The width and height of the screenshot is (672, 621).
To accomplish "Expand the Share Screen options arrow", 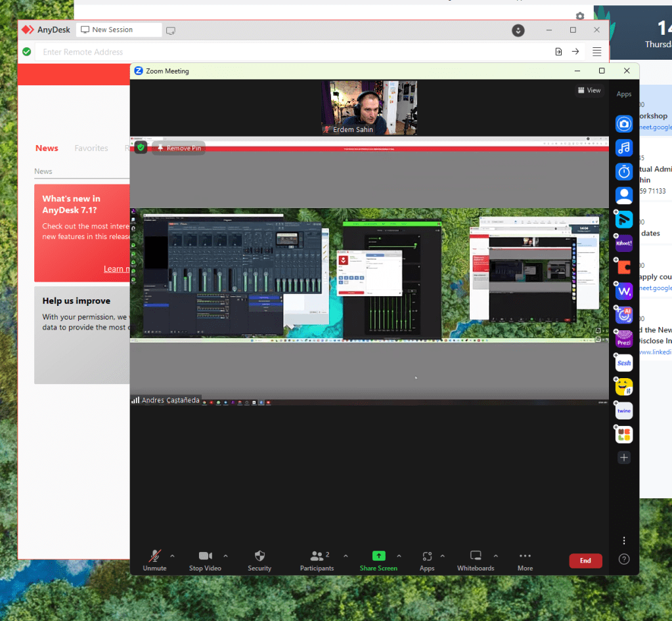I will pos(399,556).
